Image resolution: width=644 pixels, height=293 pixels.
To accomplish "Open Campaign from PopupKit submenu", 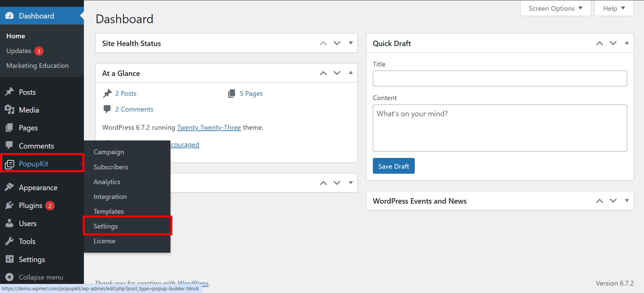I will coord(109,152).
